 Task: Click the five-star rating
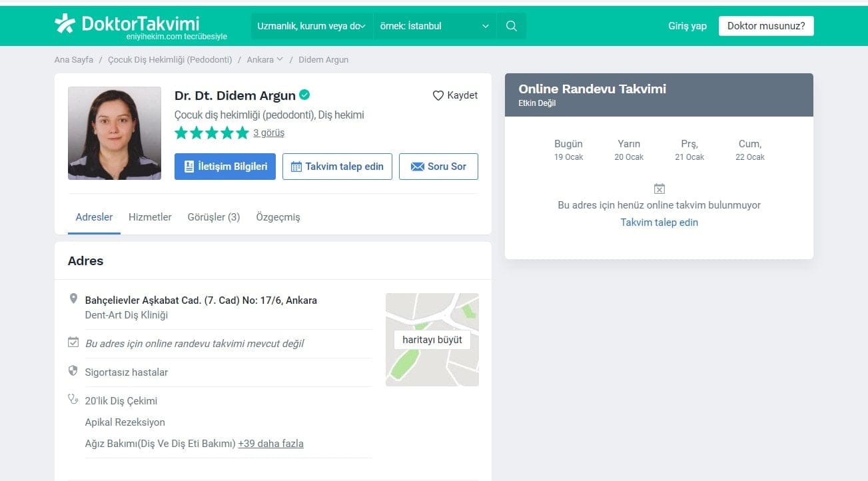click(x=212, y=133)
